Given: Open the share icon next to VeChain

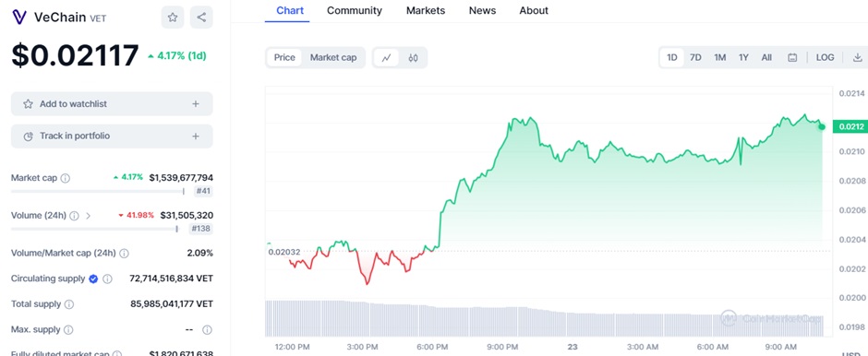Looking at the screenshot, I should (x=201, y=18).
